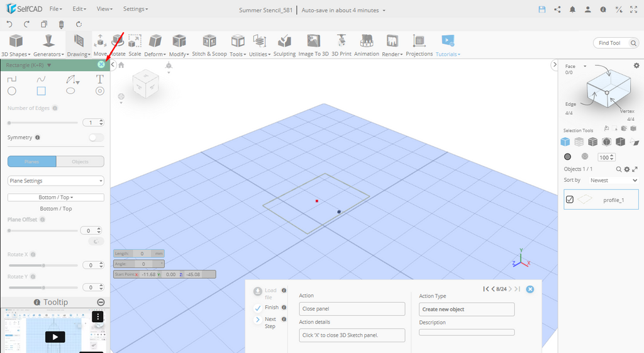Expand the Plane Settings dropdown
644x353 pixels.
[x=56, y=181]
